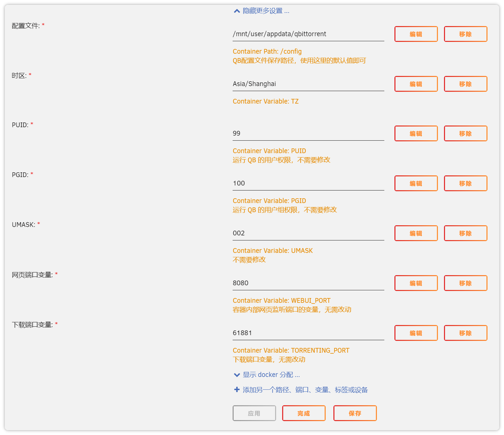
Task: Click the 完成 done button
Action: click(304, 413)
